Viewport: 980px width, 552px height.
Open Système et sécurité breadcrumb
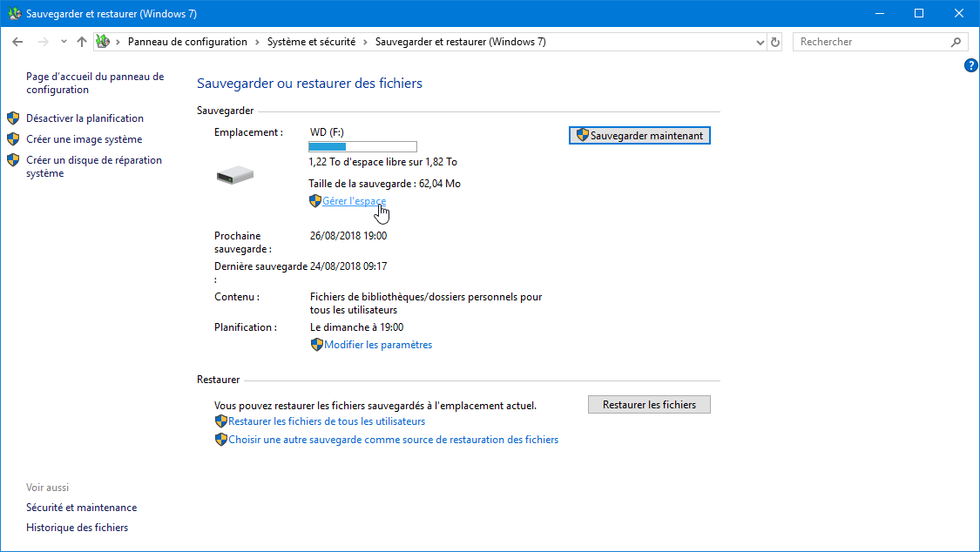point(311,42)
